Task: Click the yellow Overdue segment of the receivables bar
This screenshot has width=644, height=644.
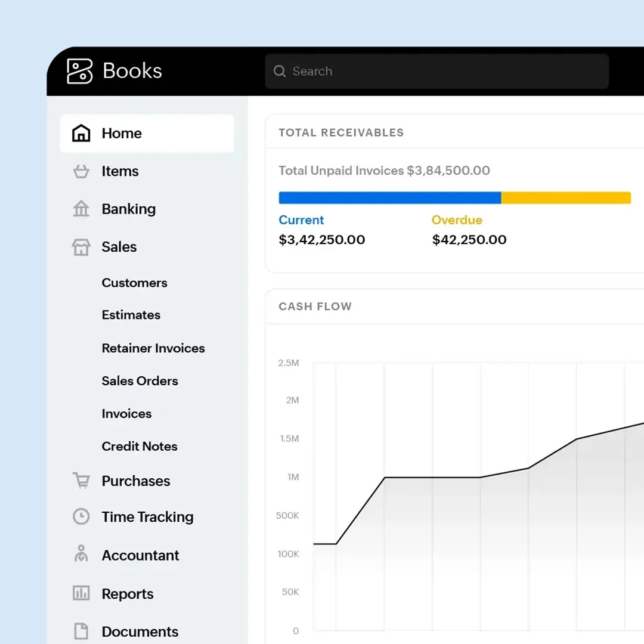Action: [565, 197]
